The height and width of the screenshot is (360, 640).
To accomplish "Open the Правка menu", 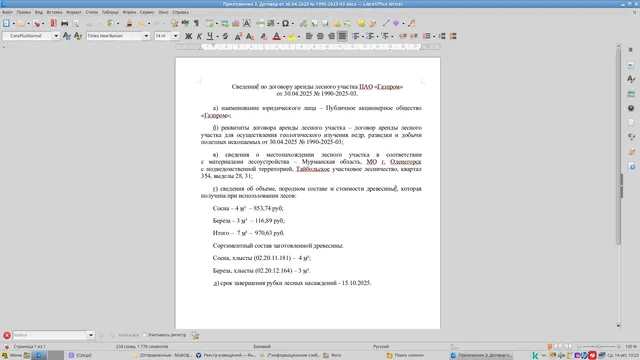I will pos(24,12).
